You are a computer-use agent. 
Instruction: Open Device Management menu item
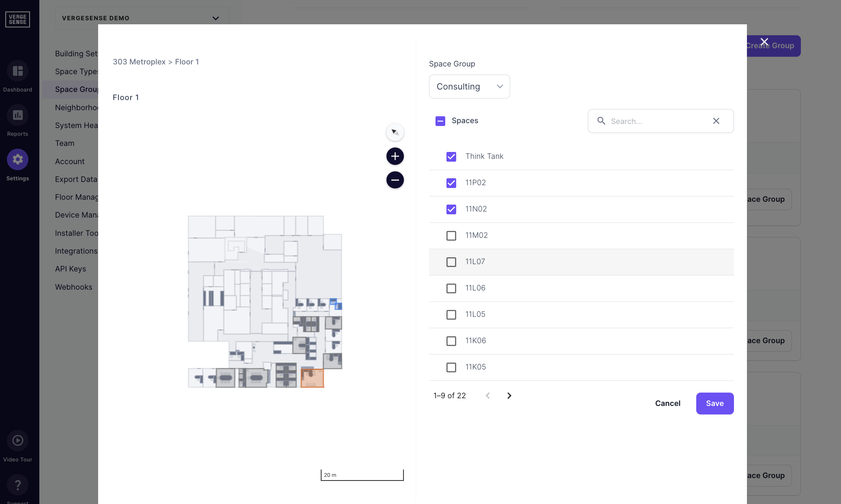(76, 215)
